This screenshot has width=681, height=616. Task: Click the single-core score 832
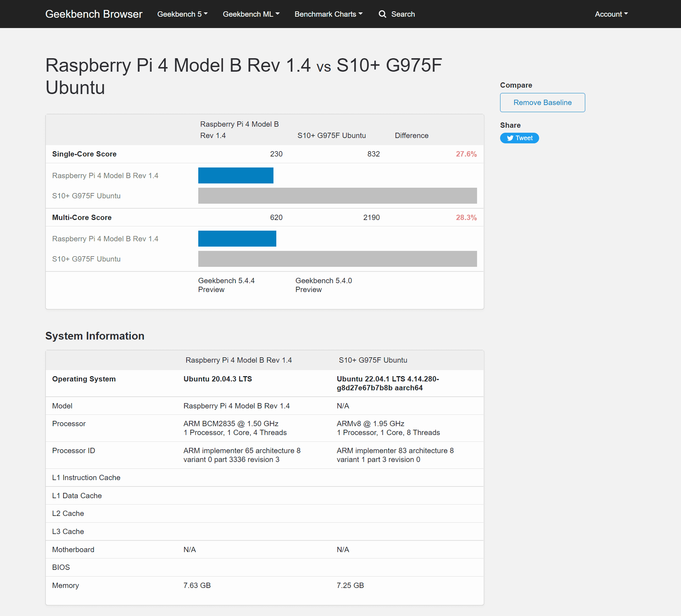coord(373,154)
